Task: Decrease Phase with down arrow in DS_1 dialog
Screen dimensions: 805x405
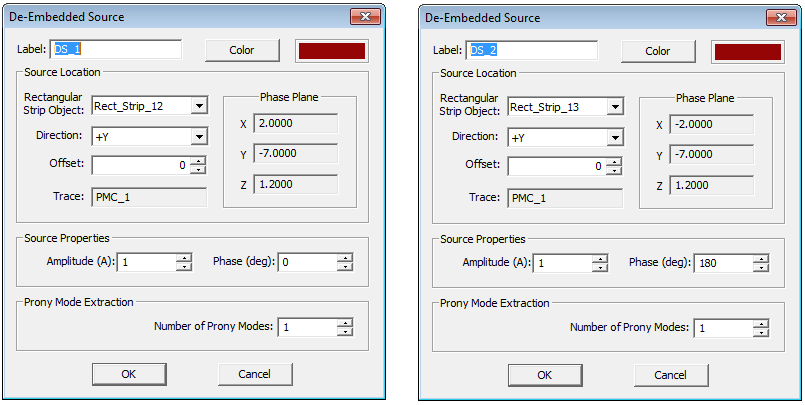Action: (x=346, y=266)
